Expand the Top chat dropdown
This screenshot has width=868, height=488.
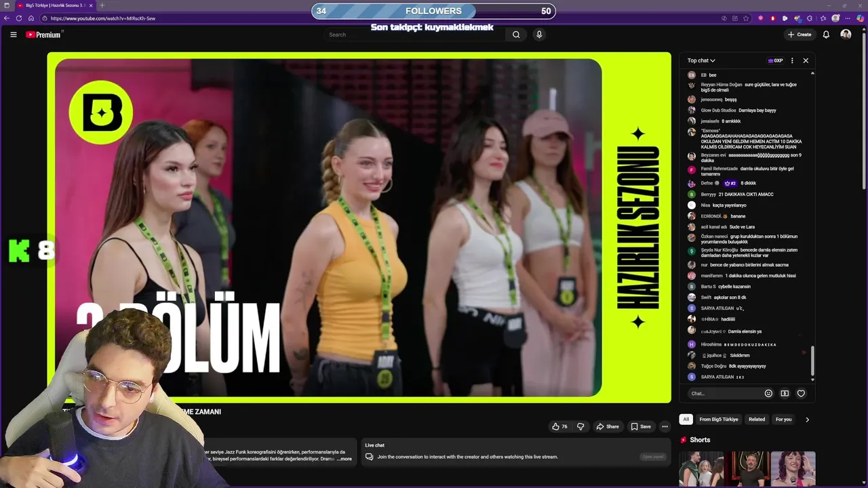click(x=701, y=60)
